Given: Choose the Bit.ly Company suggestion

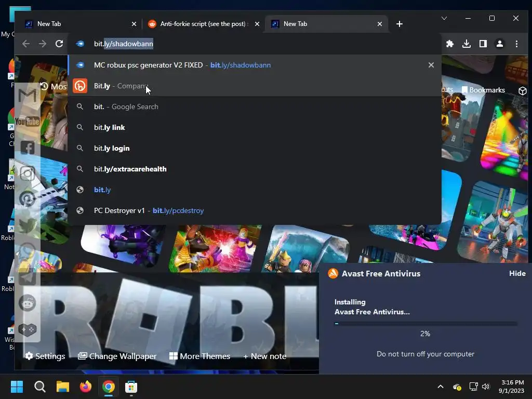Looking at the screenshot, I should [x=255, y=86].
